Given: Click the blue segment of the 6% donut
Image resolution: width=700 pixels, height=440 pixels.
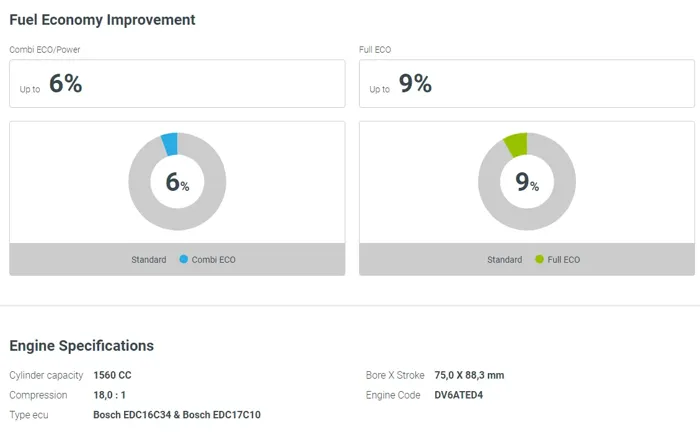Looking at the screenshot, I should point(170,144).
